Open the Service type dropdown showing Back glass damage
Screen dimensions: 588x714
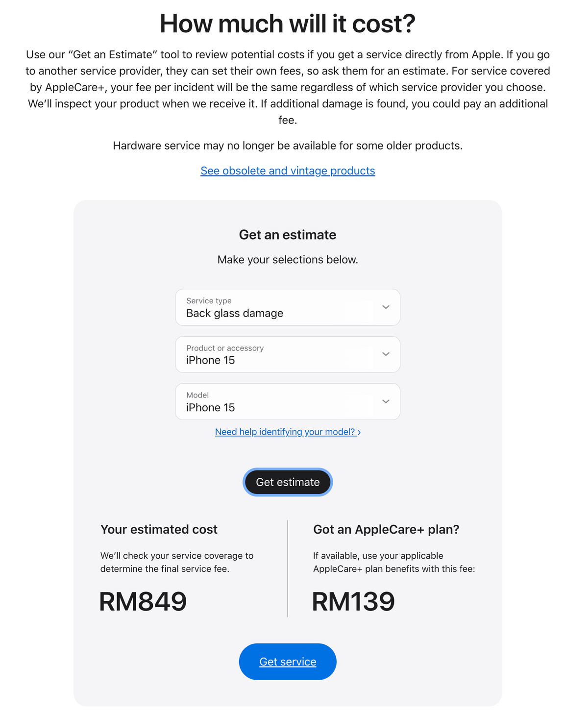click(288, 307)
